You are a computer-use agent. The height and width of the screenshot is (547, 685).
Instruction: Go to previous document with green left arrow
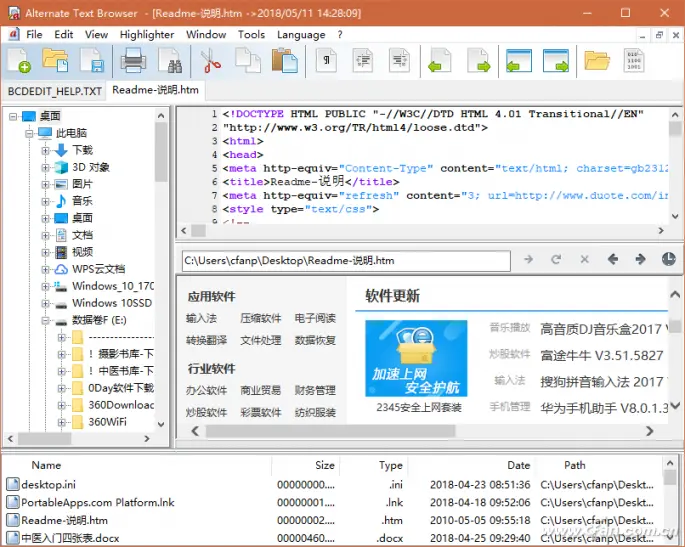click(x=439, y=61)
